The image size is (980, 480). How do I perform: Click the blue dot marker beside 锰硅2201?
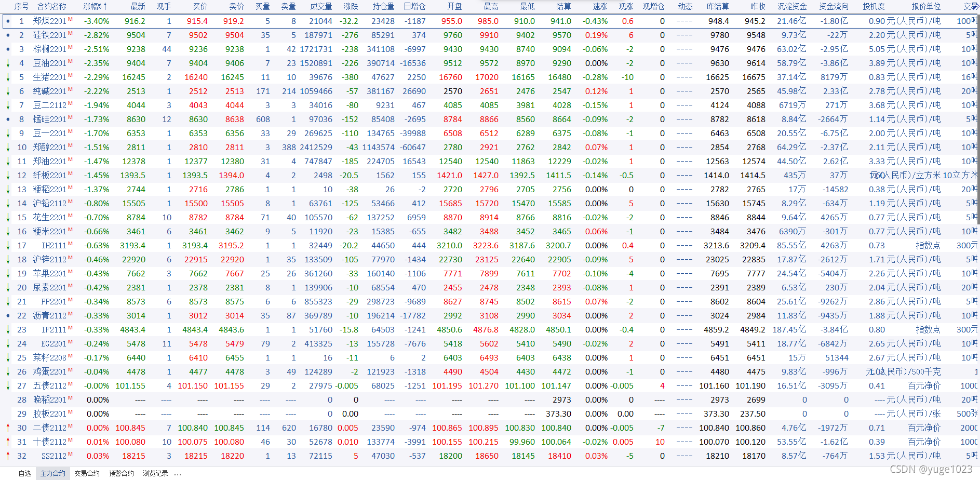[8, 119]
